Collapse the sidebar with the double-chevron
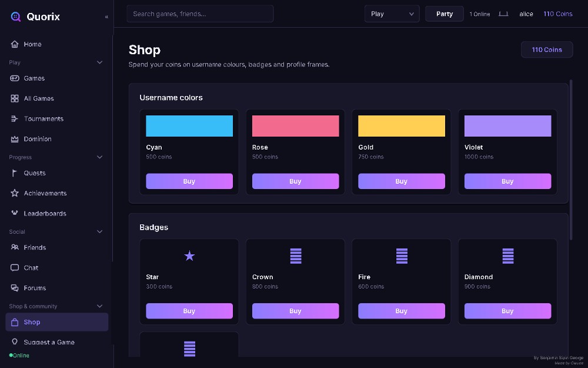This screenshot has height=368, width=588. (106, 17)
